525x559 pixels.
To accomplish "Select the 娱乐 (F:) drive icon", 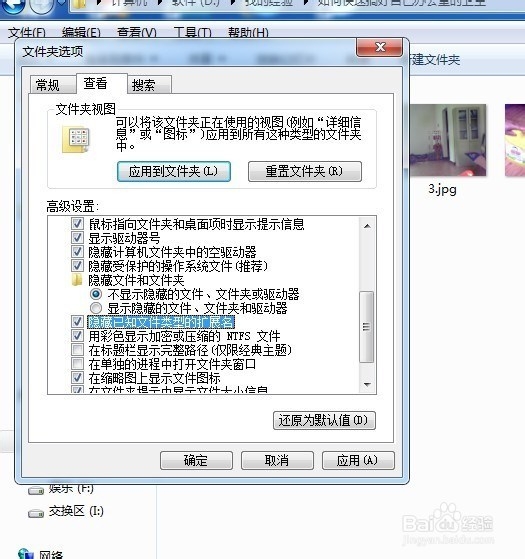I will (x=36, y=491).
